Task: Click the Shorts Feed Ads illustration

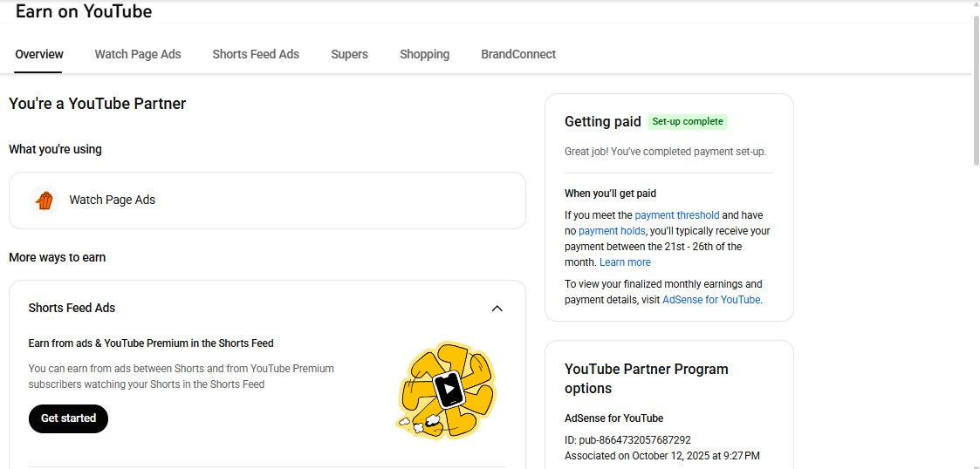Action: (x=446, y=390)
